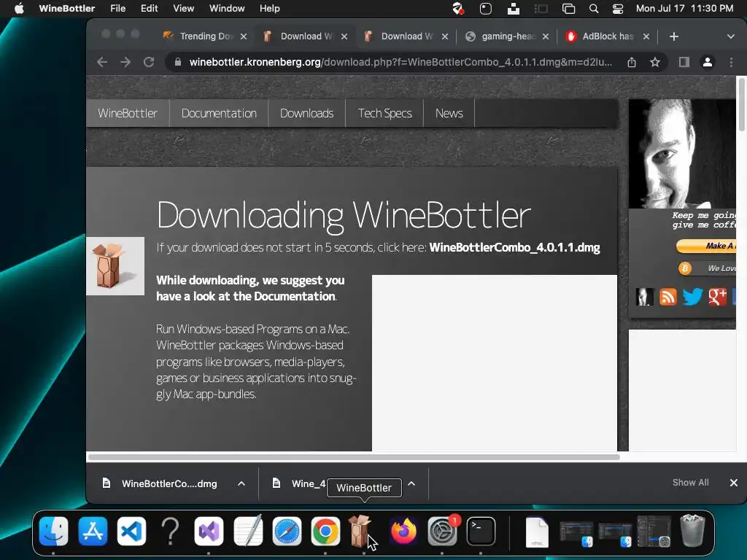Click WineBottler box logo thumbnail
The image size is (747, 560).
(115, 266)
